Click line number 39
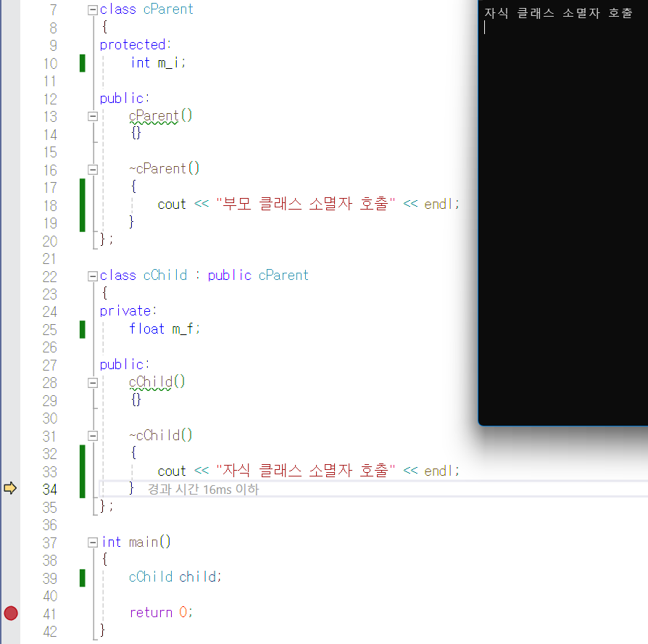 coord(50,578)
